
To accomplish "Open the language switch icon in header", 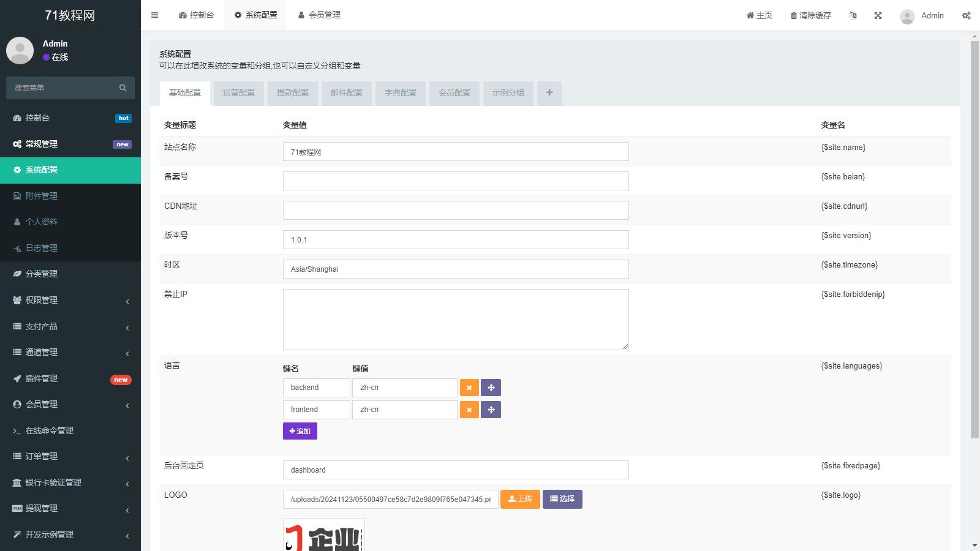I will click(853, 15).
